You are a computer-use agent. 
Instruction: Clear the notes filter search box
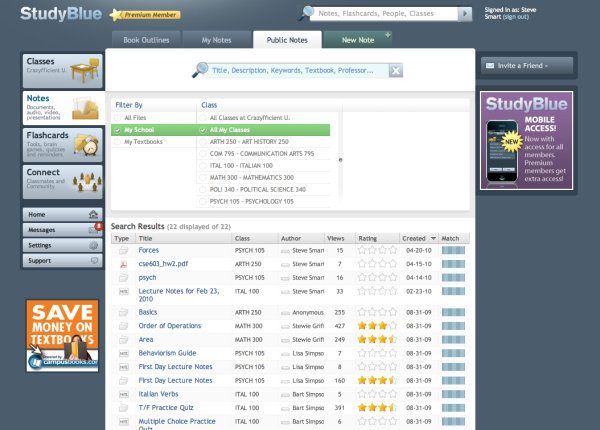pyautogui.click(x=396, y=71)
